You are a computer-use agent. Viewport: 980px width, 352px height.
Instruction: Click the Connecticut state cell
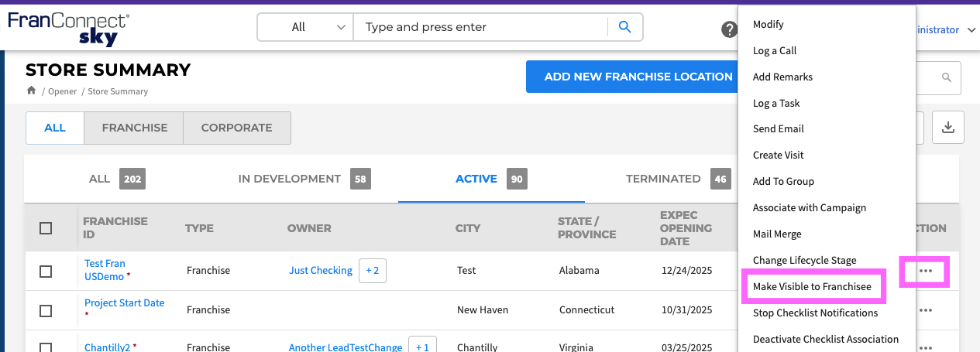pos(586,310)
